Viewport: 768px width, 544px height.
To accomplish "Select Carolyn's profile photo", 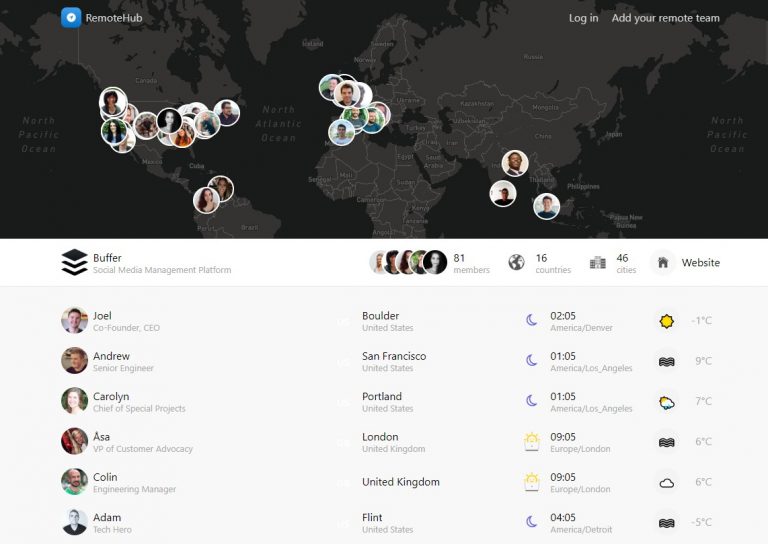I will pyautogui.click(x=74, y=401).
